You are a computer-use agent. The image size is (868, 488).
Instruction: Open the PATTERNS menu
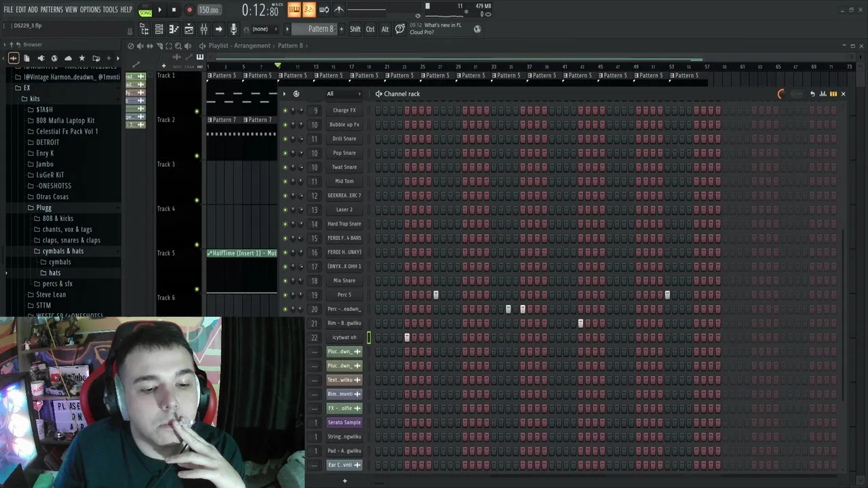click(x=52, y=9)
